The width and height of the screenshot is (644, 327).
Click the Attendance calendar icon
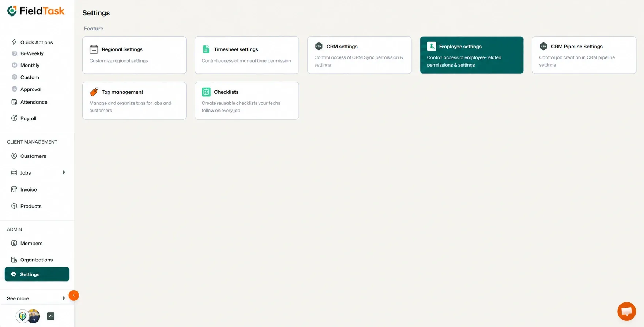(x=14, y=102)
